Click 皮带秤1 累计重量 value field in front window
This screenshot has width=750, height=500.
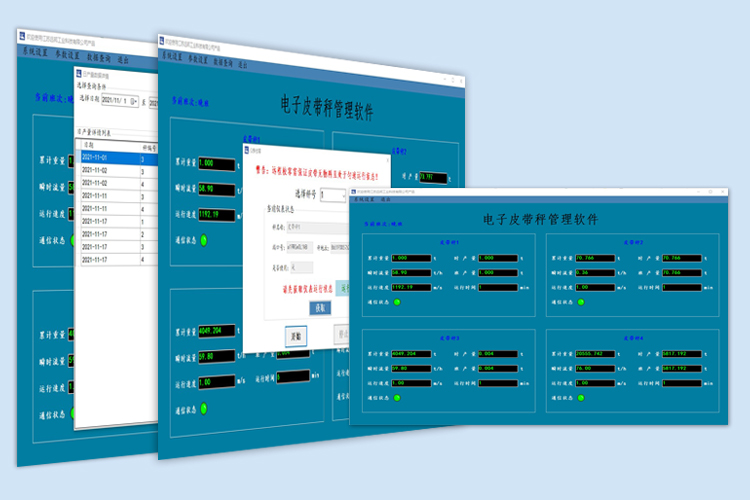coord(413,257)
